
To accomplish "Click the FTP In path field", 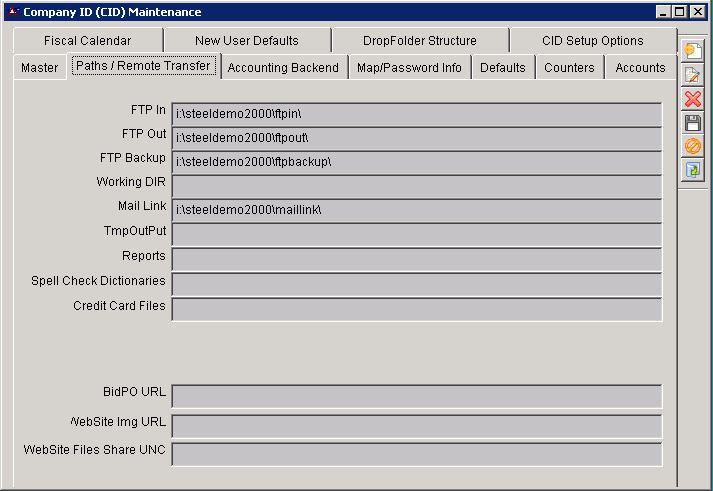I will pos(416,114).
